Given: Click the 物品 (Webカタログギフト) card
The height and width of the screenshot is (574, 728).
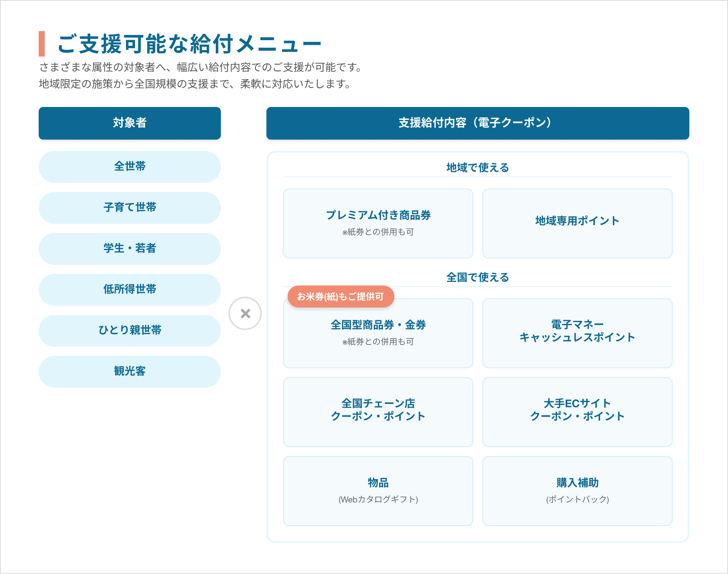Looking at the screenshot, I should coord(378,491).
